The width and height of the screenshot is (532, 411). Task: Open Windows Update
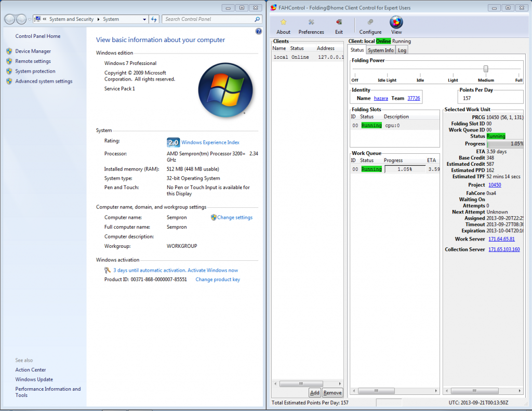[x=34, y=379]
